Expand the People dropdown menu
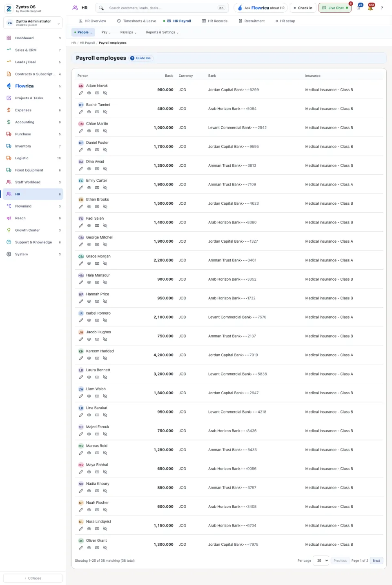Screen dimensions: 392x585 click(x=83, y=32)
